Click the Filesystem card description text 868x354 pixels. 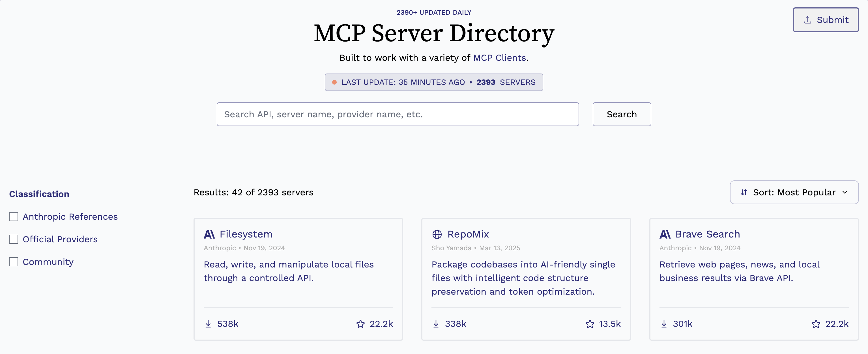click(289, 271)
